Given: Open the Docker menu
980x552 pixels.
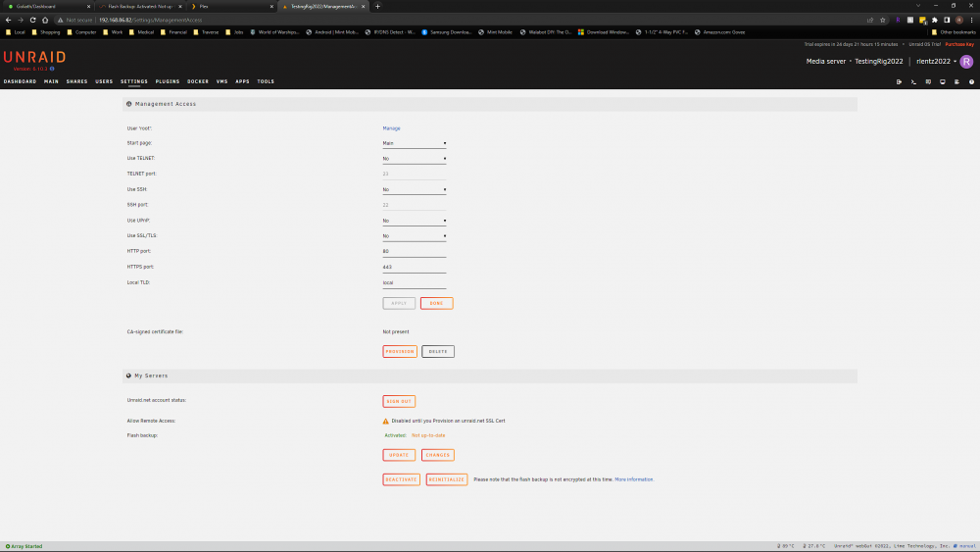Looking at the screenshot, I should pos(198,81).
